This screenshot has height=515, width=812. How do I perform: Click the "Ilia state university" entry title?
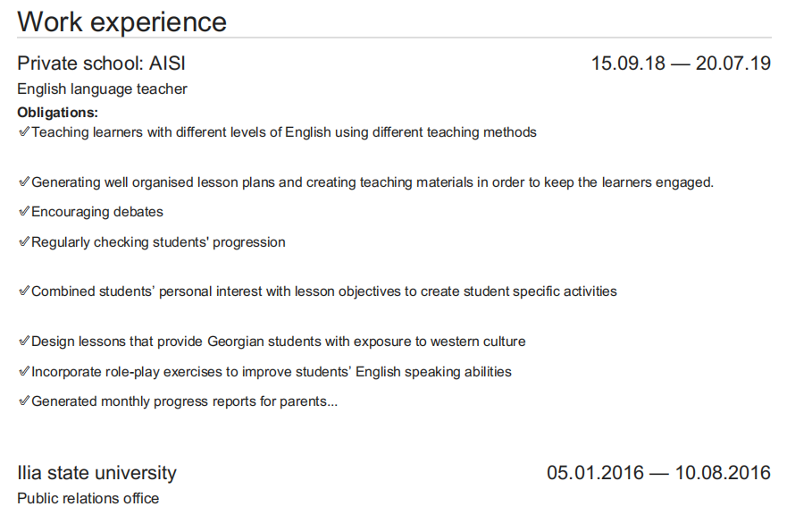coord(96,473)
